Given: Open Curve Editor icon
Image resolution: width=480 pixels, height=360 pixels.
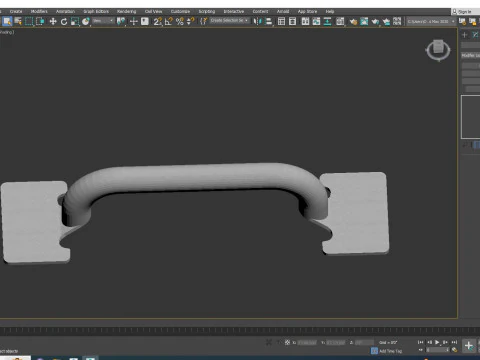Looking at the screenshot, I should click(316, 22).
